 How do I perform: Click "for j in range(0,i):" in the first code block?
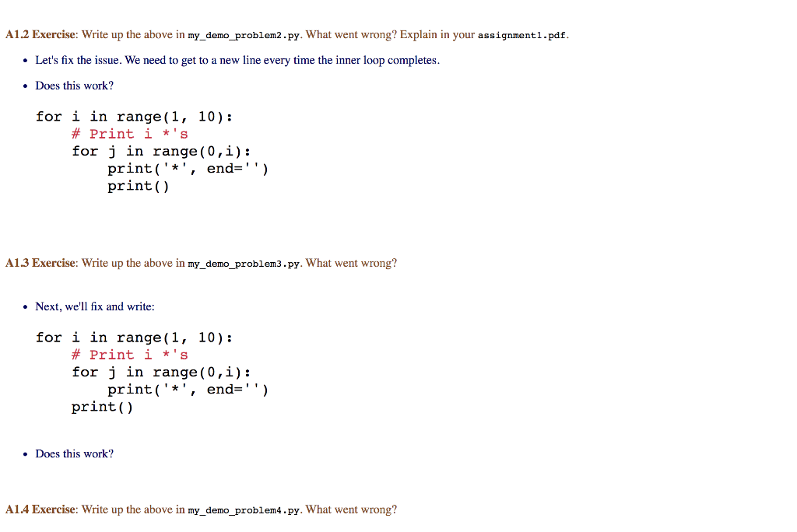pyautogui.click(x=161, y=152)
